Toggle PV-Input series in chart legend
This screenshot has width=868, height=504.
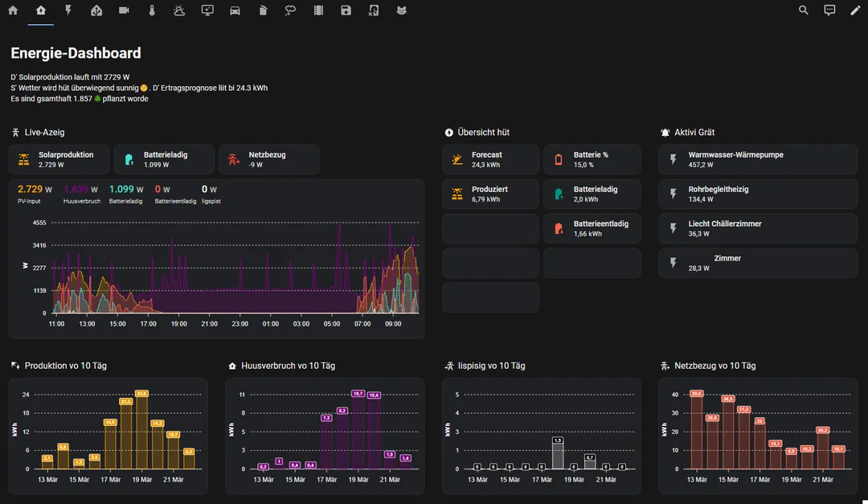tap(35, 194)
